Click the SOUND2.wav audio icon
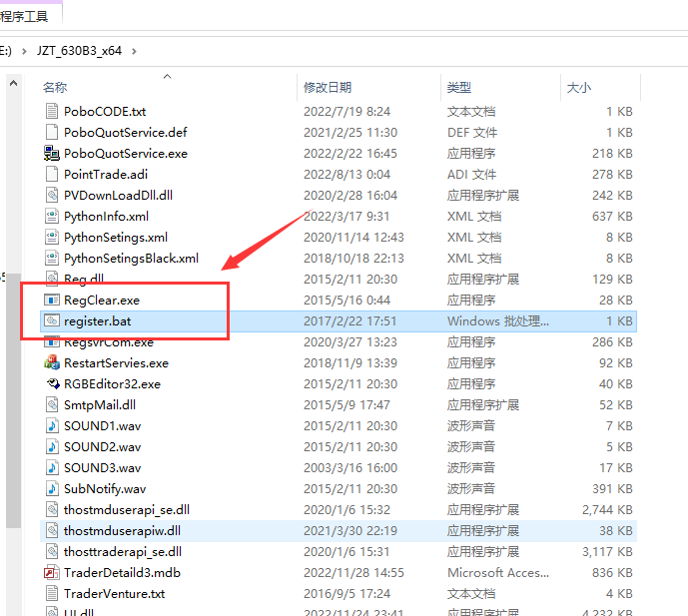688x616 pixels. (x=52, y=446)
